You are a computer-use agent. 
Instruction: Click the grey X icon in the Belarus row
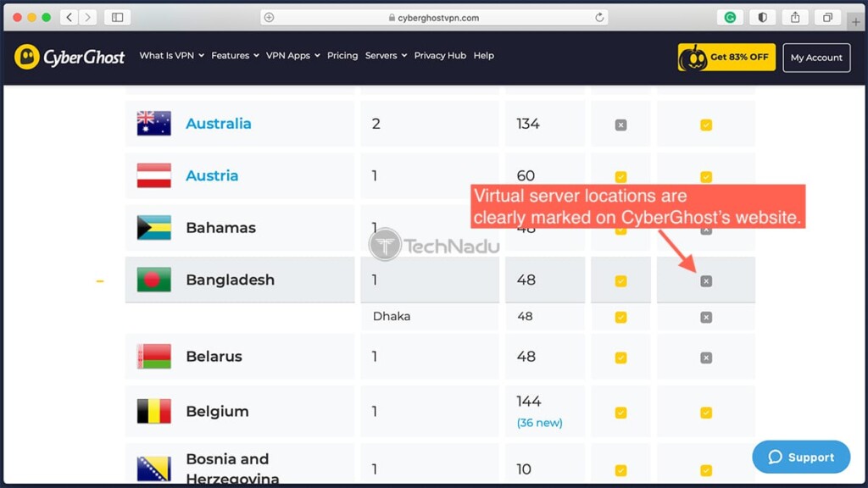click(706, 358)
